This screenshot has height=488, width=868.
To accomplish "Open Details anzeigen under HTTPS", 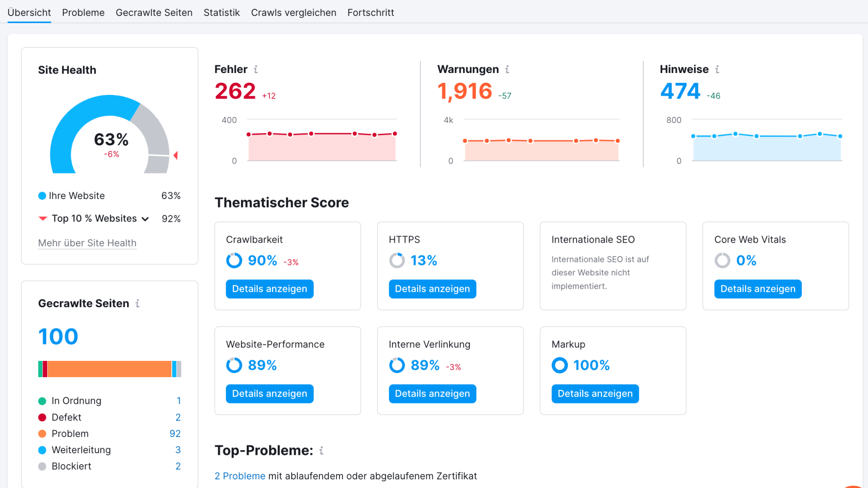I will pyautogui.click(x=432, y=289).
